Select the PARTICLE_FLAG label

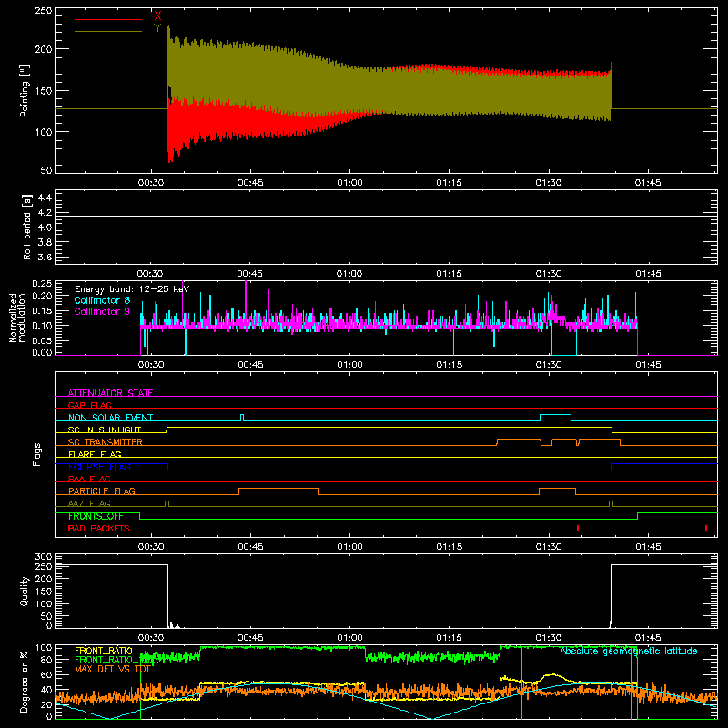coord(102,490)
